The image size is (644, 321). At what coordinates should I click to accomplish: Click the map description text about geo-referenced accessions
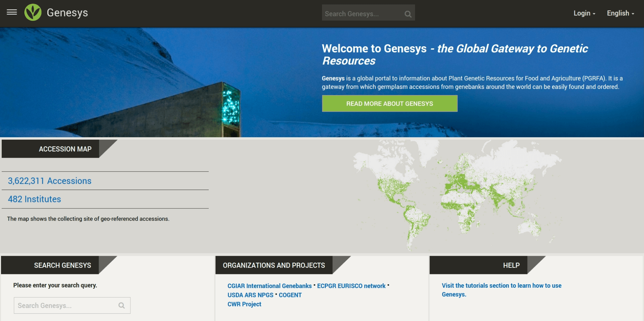click(x=88, y=219)
